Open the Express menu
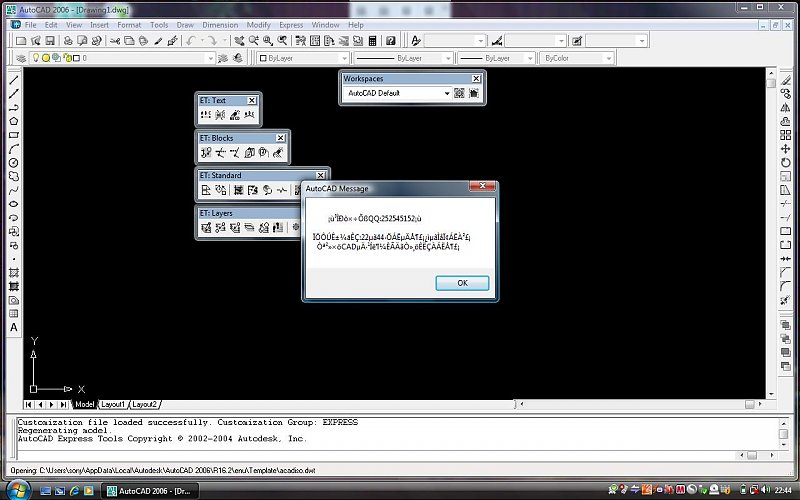Viewport: 800px width, 500px height. [x=291, y=25]
